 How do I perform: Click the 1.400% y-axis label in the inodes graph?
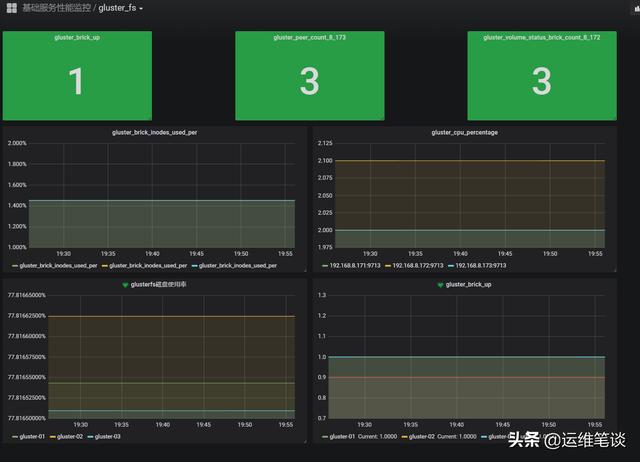(17, 206)
